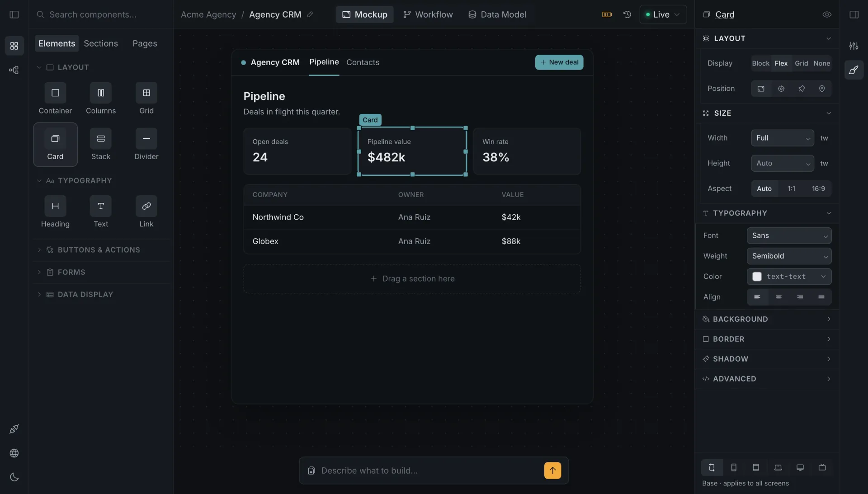This screenshot has height=494, width=868.
Task: Set Display to Grid
Action: (x=801, y=63)
